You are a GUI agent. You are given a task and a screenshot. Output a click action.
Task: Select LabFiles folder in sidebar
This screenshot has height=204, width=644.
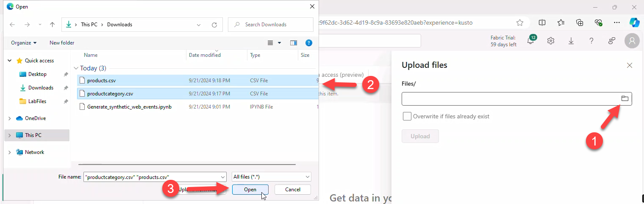click(x=37, y=101)
